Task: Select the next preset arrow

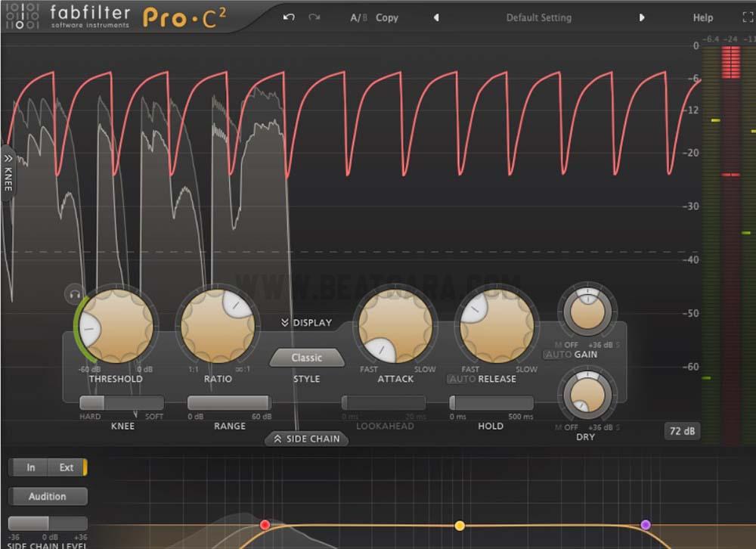Action: [x=642, y=17]
